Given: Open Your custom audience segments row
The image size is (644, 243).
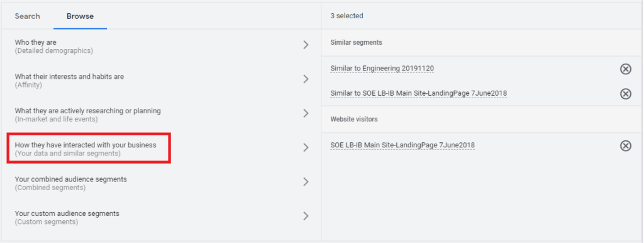Looking at the screenshot, I should click(x=161, y=217).
